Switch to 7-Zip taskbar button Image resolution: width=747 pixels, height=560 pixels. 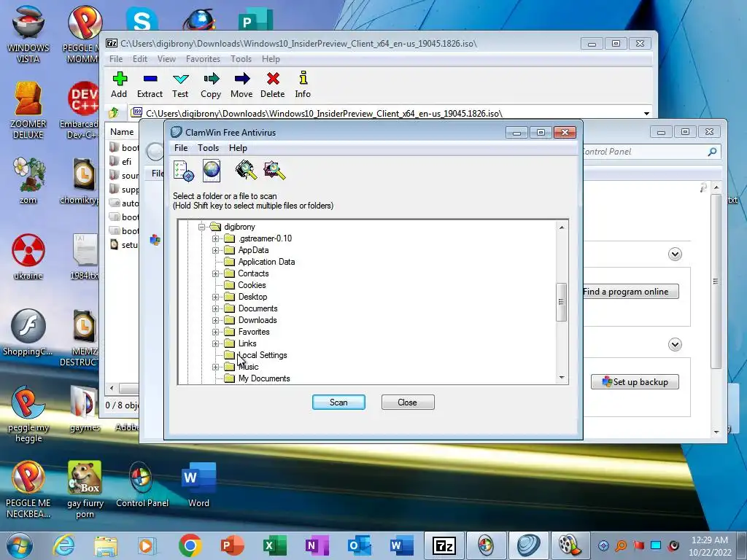[444, 545]
